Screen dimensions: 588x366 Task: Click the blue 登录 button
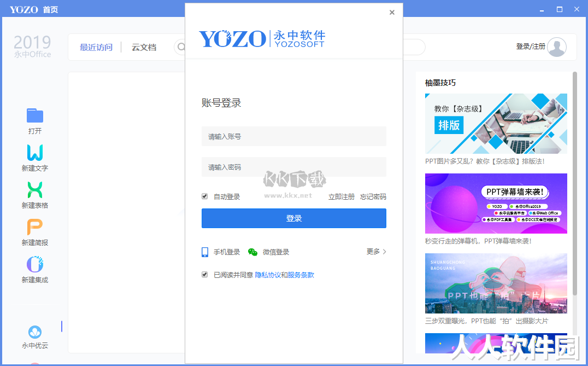click(x=294, y=218)
